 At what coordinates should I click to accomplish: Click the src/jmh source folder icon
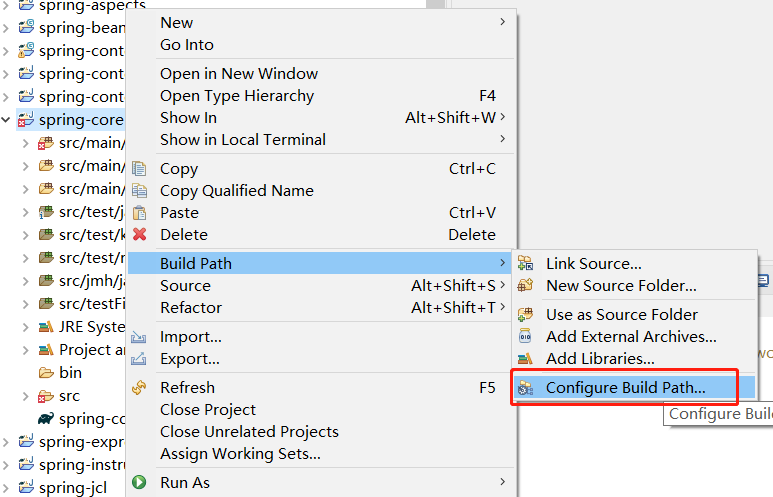pyautogui.click(x=46, y=281)
